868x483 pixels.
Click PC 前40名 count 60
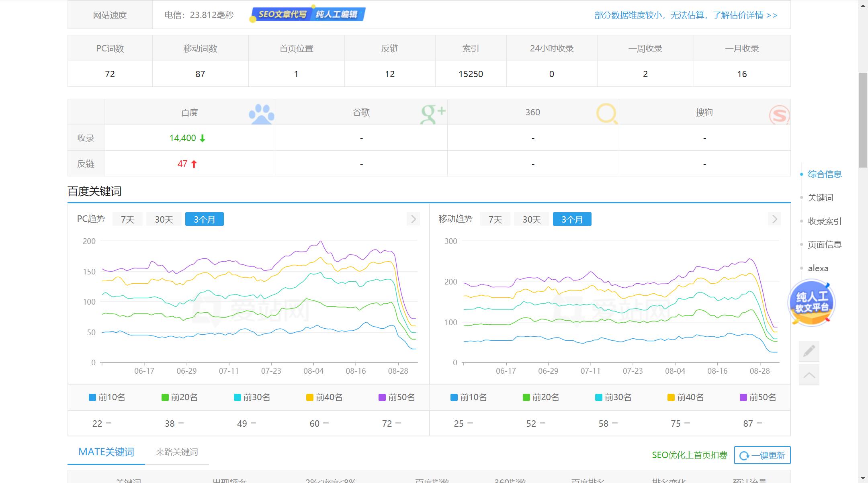tap(314, 424)
